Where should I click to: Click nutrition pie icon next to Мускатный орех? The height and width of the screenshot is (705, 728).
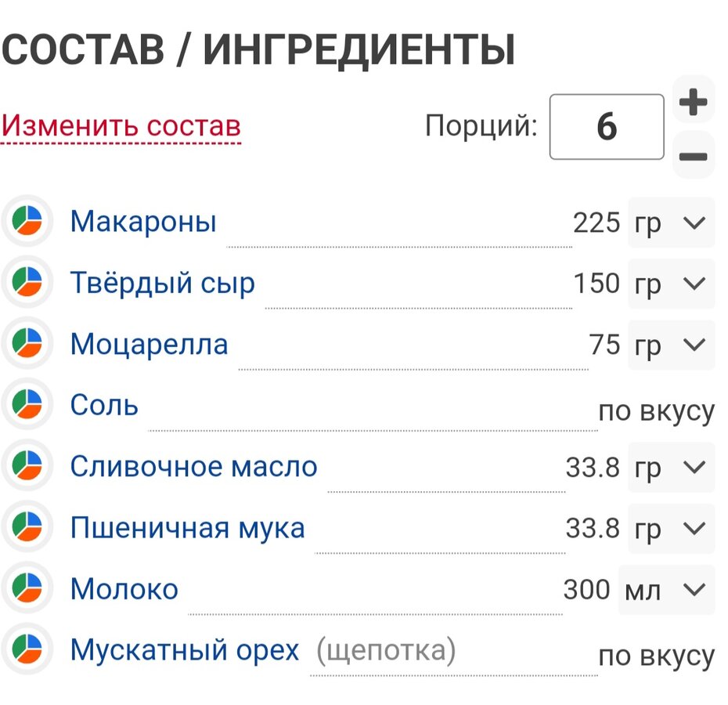tap(27, 649)
